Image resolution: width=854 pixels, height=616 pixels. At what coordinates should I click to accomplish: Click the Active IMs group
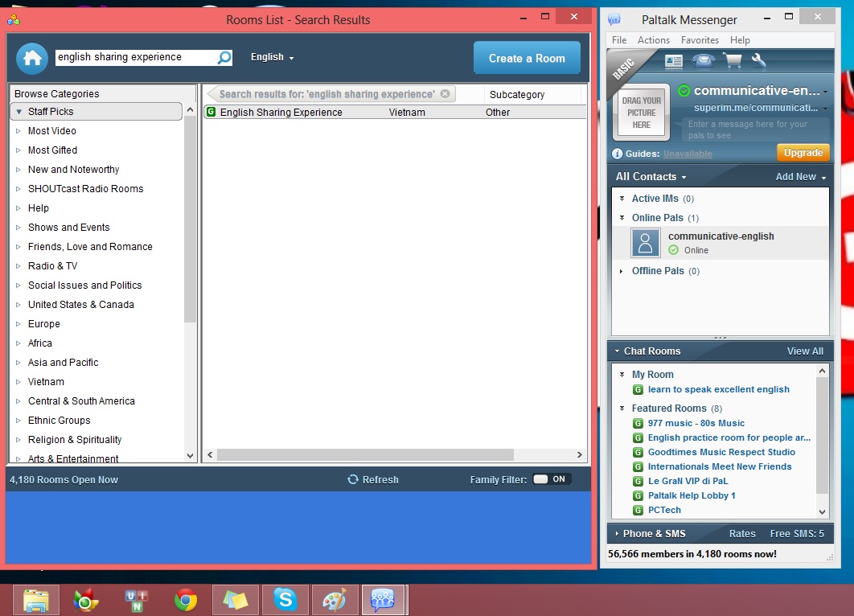coord(655,199)
